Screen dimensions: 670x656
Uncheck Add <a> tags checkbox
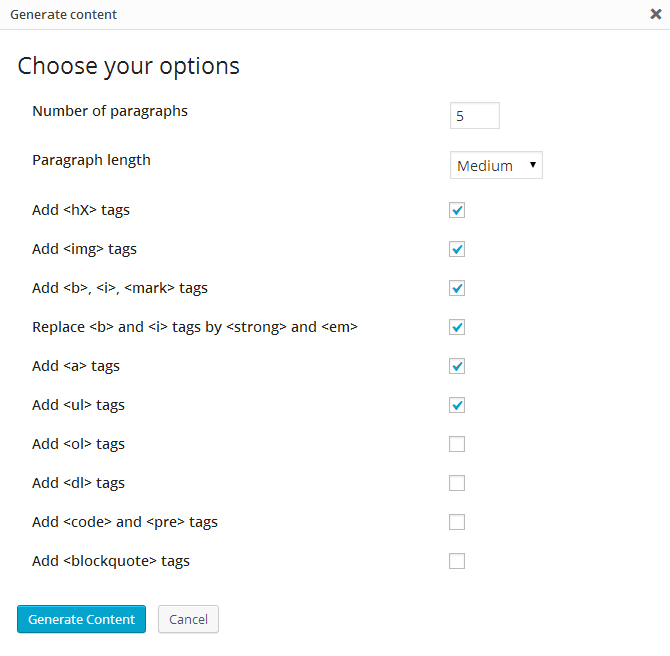point(457,366)
